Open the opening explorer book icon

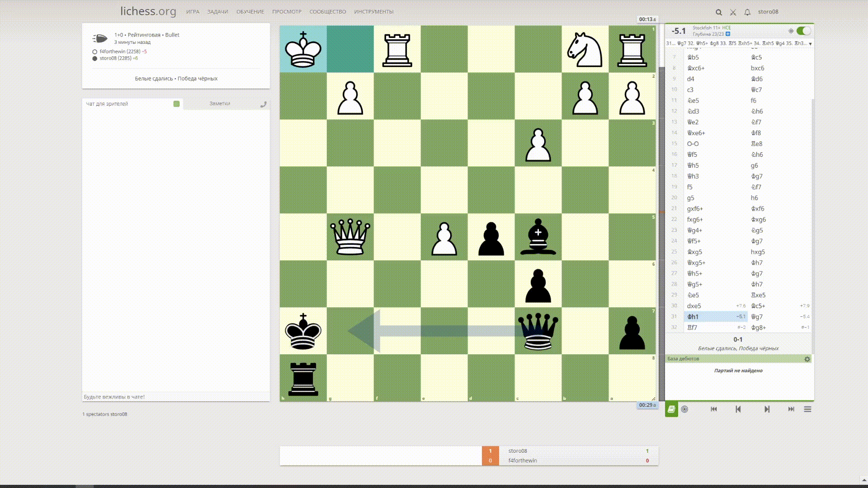[x=671, y=409]
